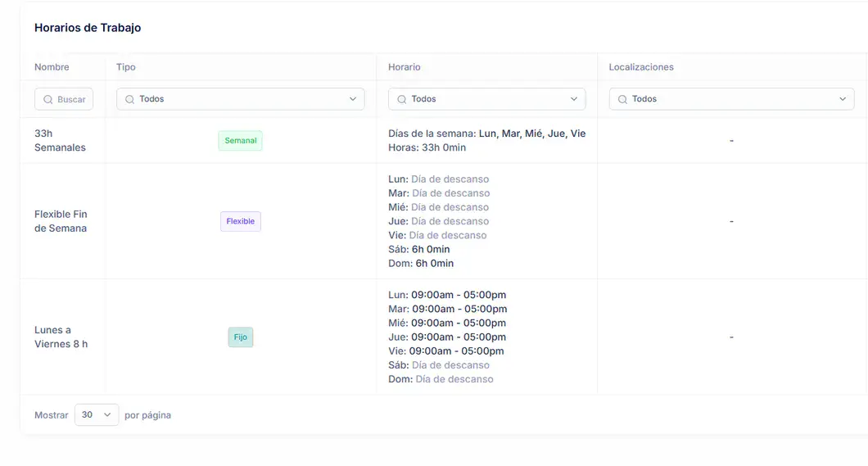Click the Tipo column header
This screenshot has height=466, width=868.
pyautogui.click(x=126, y=67)
